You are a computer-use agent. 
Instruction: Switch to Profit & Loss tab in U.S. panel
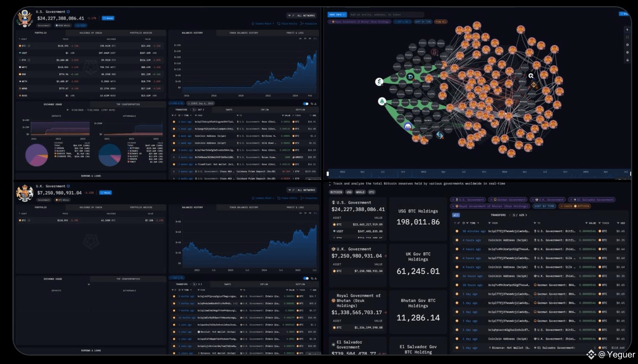[295, 33]
